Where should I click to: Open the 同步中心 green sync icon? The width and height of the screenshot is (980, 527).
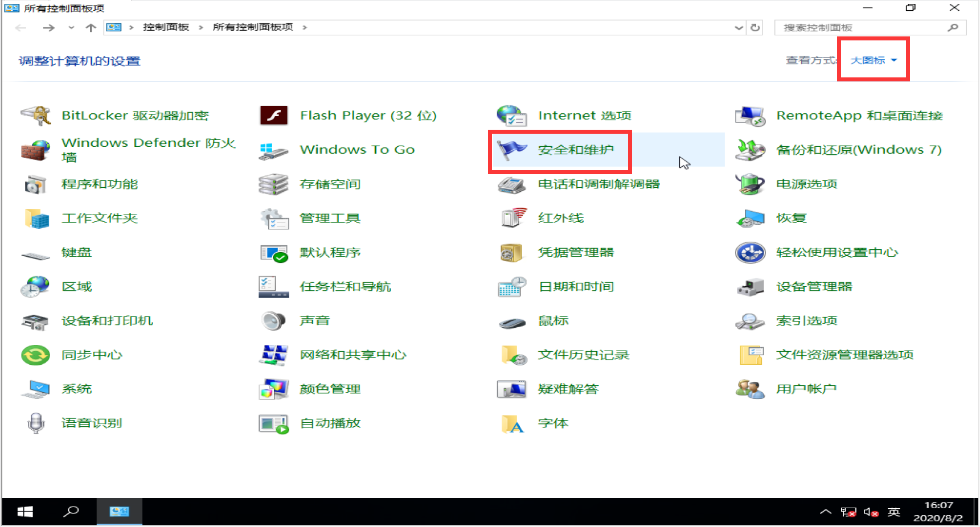(36, 355)
